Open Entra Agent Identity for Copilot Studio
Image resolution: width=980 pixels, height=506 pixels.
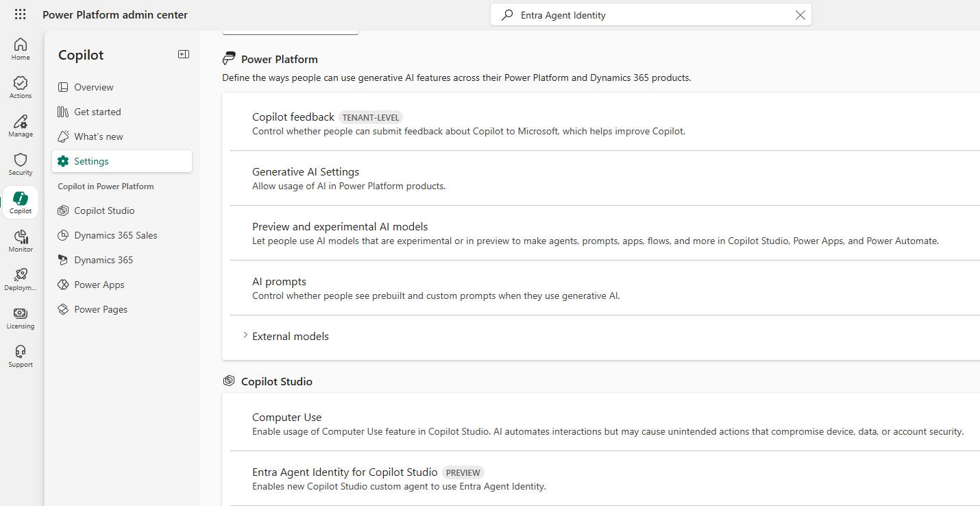pos(345,472)
